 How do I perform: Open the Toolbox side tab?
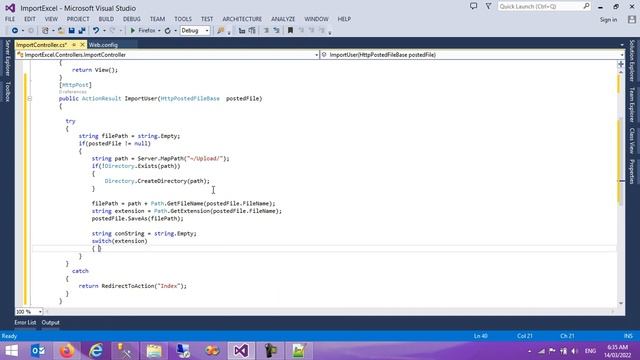click(x=7, y=91)
